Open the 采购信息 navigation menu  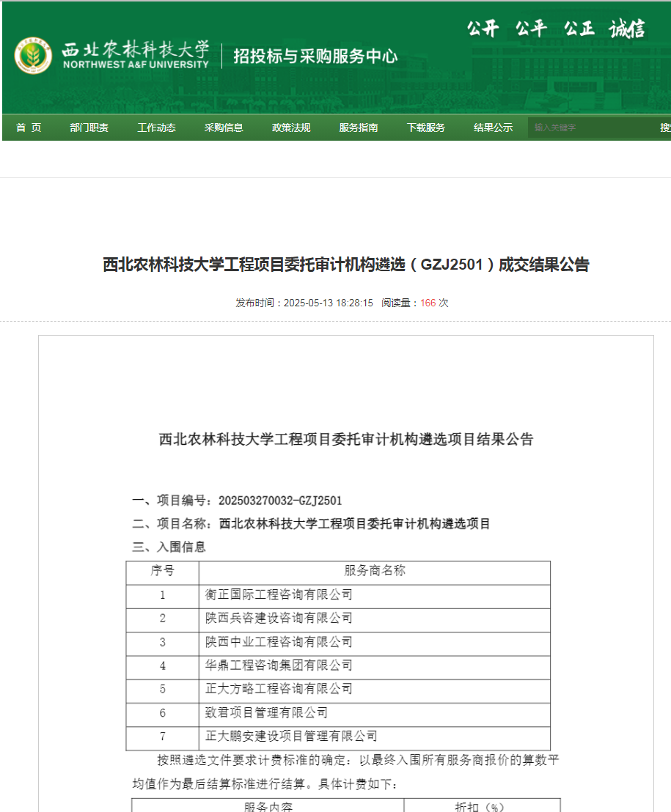point(224,128)
